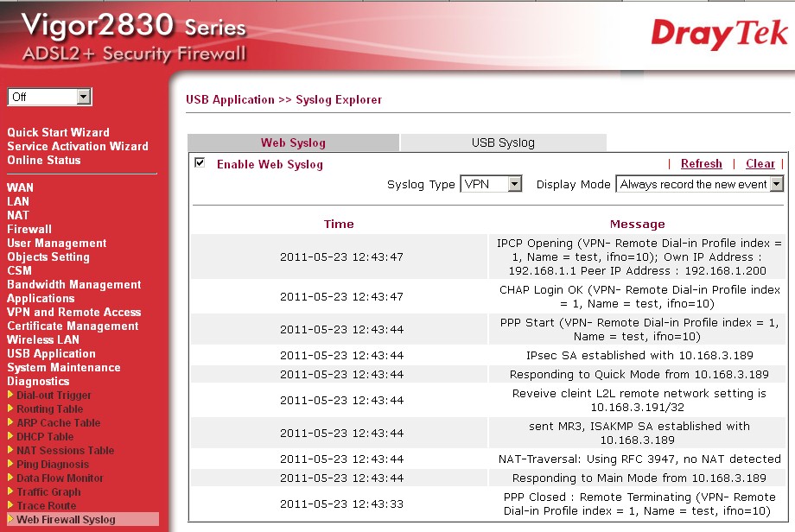Open Bandwidth Management menu

74,284
